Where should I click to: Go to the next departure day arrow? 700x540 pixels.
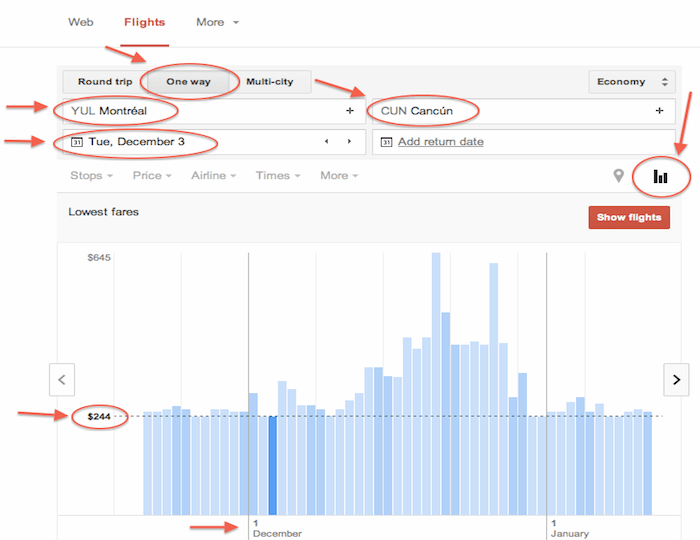click(x=350, y=141)
